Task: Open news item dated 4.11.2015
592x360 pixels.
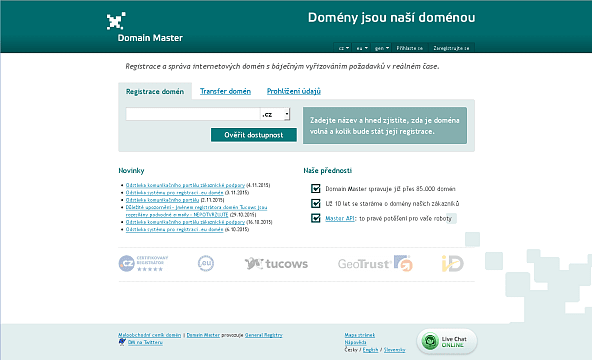Action: tap(185, 185)
